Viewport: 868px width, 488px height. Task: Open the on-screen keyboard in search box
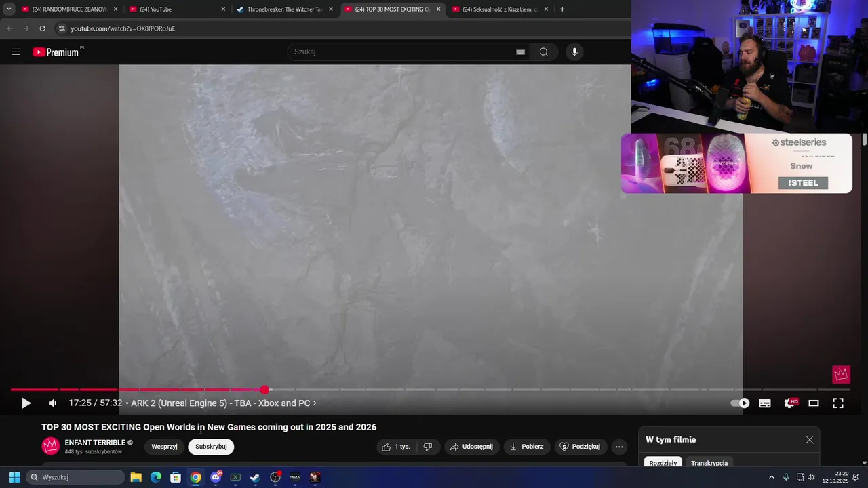520,52
